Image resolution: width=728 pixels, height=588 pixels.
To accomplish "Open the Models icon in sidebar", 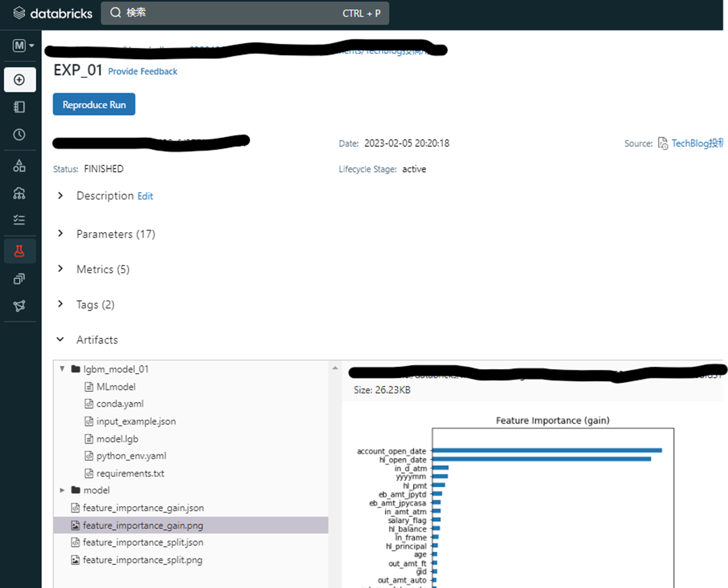I will [20, 279].
